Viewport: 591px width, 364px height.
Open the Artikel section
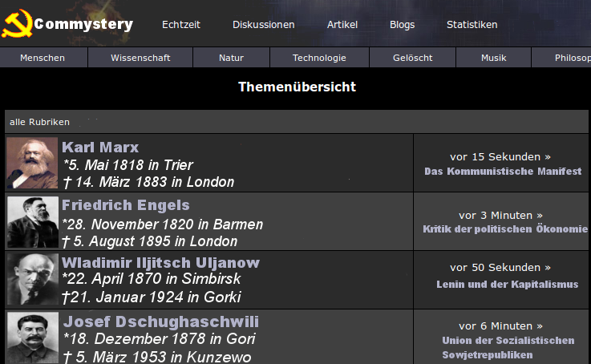[342, 25]
